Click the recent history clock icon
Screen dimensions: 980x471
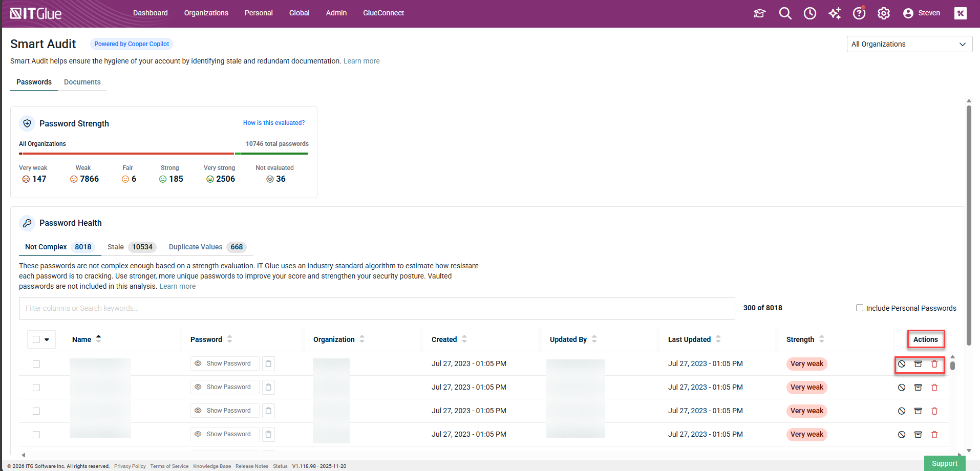pyautogui.click(x=809, y=13)
